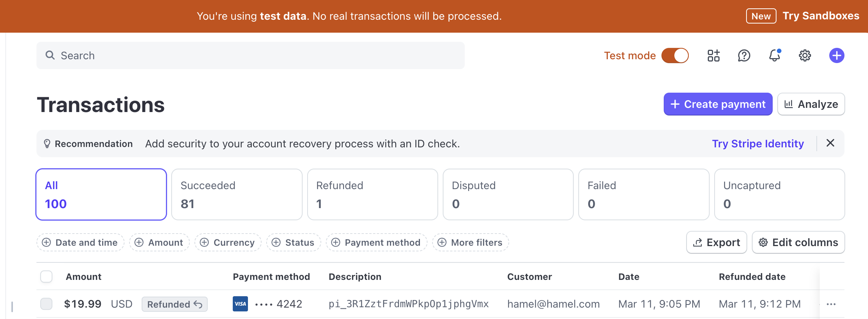Expand the Date and time filter
The image size is (868, 319).
tap(80, 242)
